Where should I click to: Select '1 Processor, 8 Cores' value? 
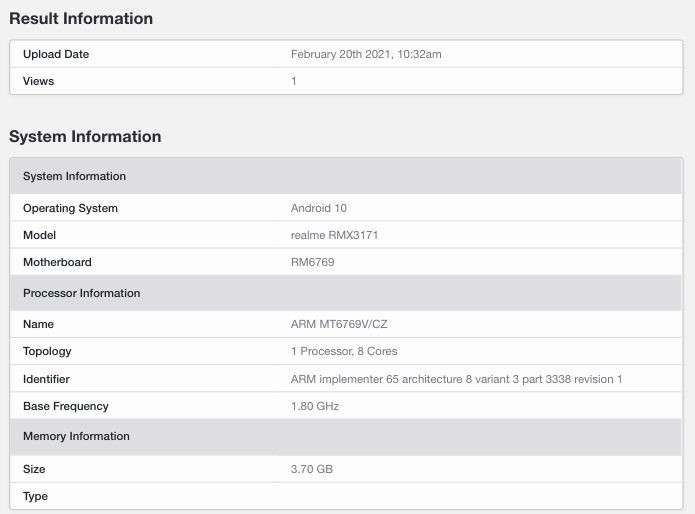click(344, 351)
